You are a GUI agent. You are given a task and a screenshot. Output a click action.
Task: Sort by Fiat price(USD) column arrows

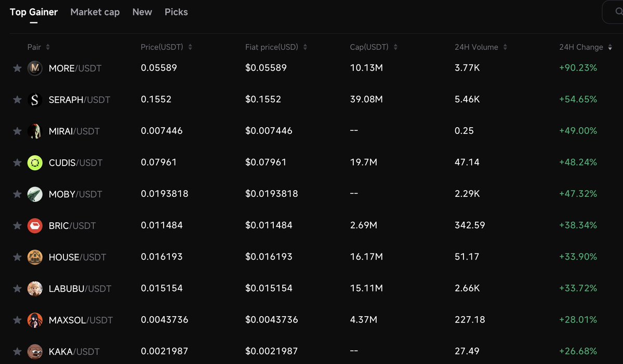tap(305, 47)
